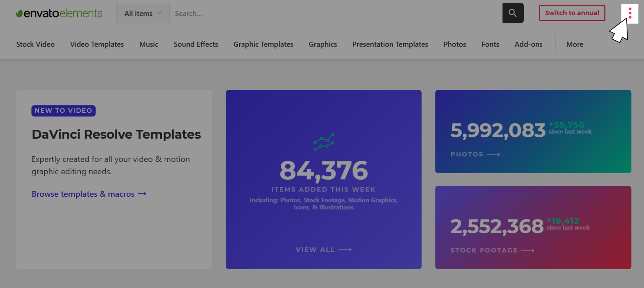Click the Switch to annual button

pyautogui.click(x=572, y=13)
